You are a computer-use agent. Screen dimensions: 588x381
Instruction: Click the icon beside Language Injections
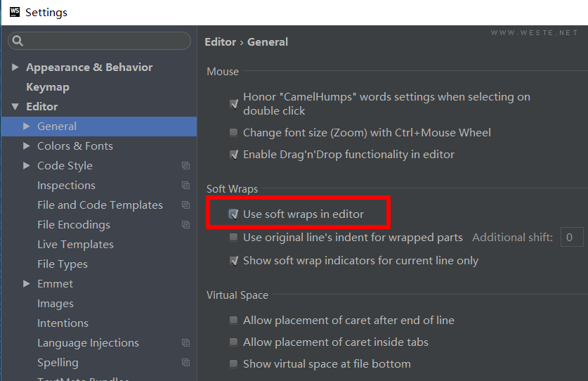(185, 343)
